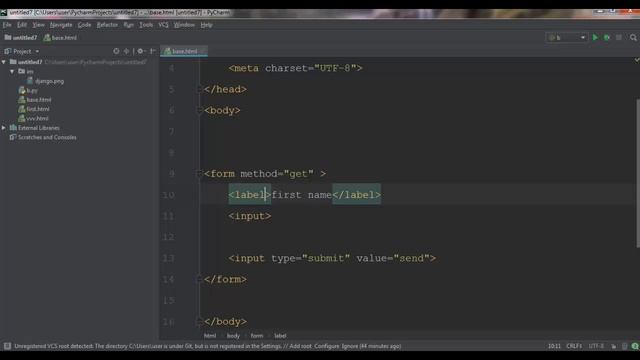The image size is (640, 360).
Task: Click the form breadcrumb below editor
Action: [x=257, y=336]
